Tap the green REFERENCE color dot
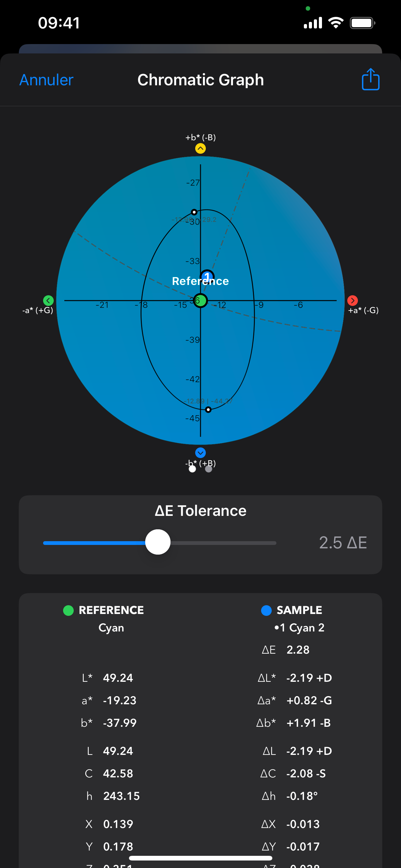 point(68,610)
